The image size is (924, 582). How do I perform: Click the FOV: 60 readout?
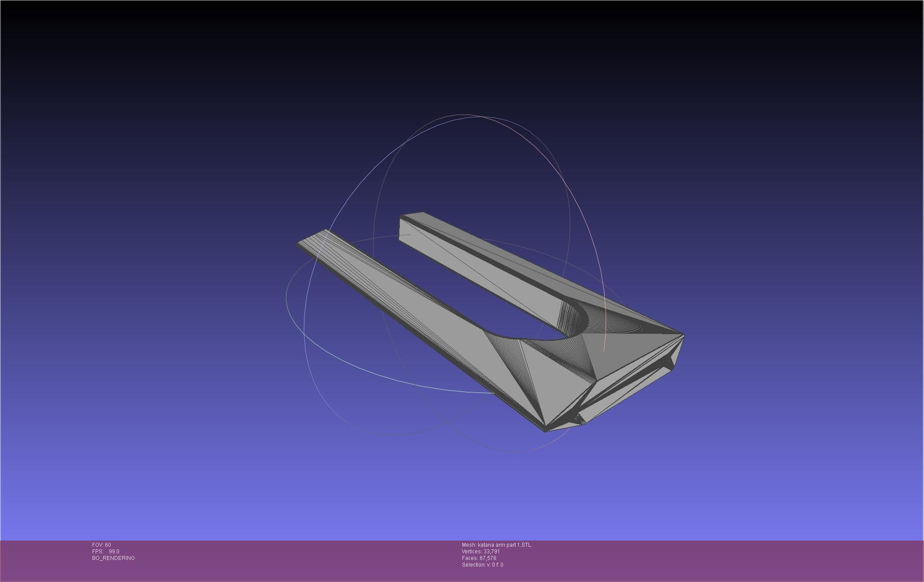click(x=101, y=545)
